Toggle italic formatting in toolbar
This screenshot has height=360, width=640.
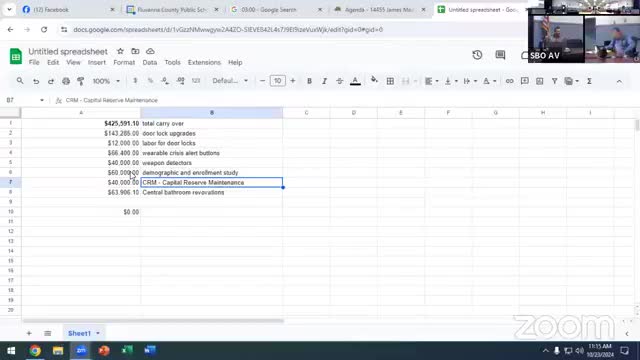pos(324,81)
